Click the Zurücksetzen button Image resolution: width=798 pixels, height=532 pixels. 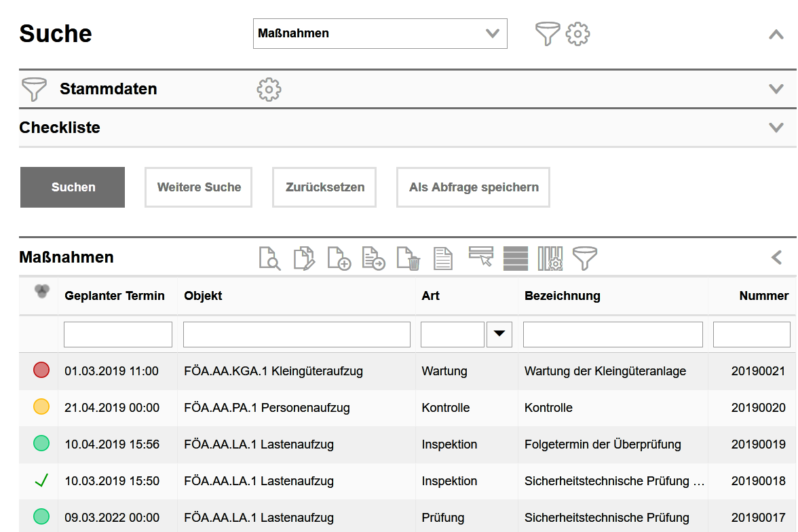coord(324,187)
